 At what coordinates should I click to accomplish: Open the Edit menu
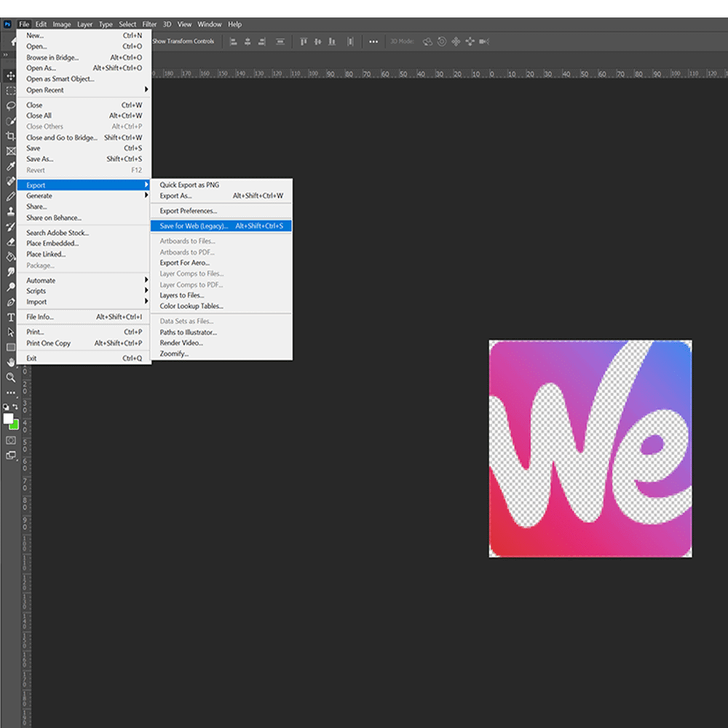(41, 24)
